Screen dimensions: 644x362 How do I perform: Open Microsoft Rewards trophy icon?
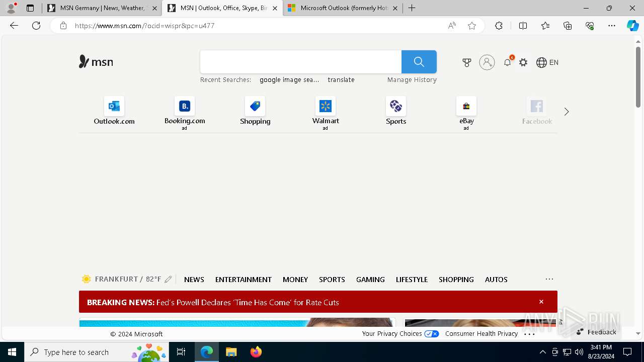pos(467,62)
